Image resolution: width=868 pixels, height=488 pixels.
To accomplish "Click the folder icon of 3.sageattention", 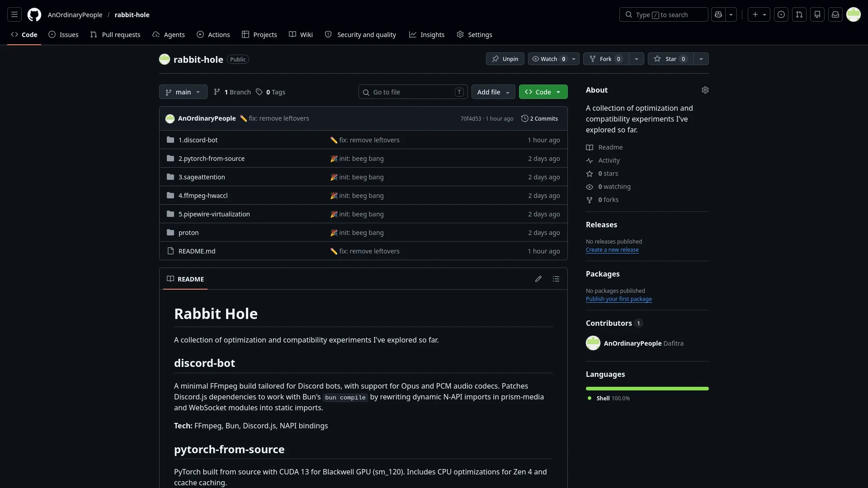I will (170, 177).
